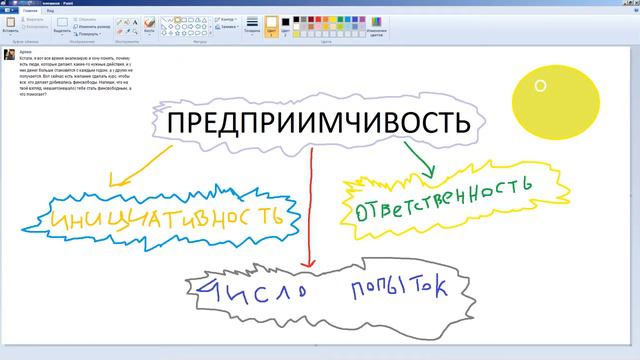This screenshot has height=360, width=640.
Task: Switch to the Главная (Home) tab
Action: [30, 11]
